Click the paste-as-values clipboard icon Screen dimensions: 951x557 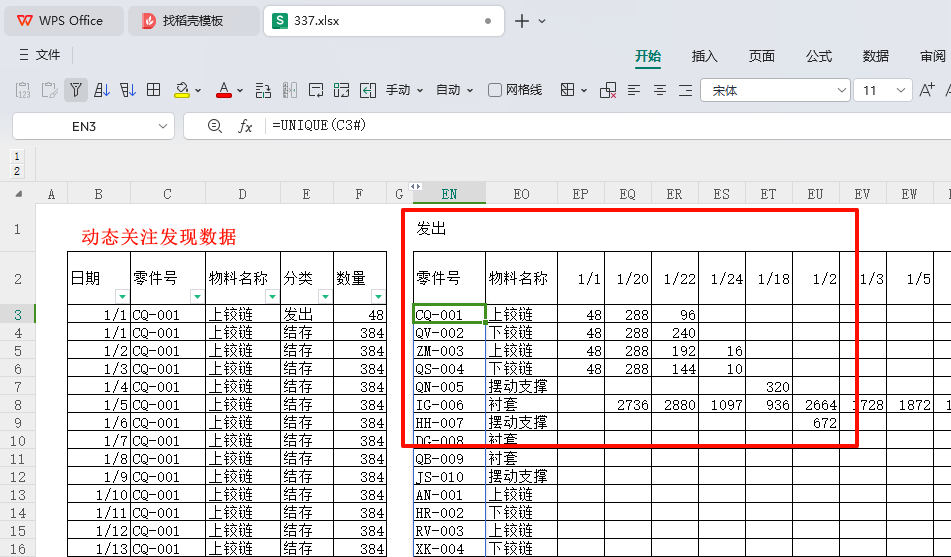point(23,90)
